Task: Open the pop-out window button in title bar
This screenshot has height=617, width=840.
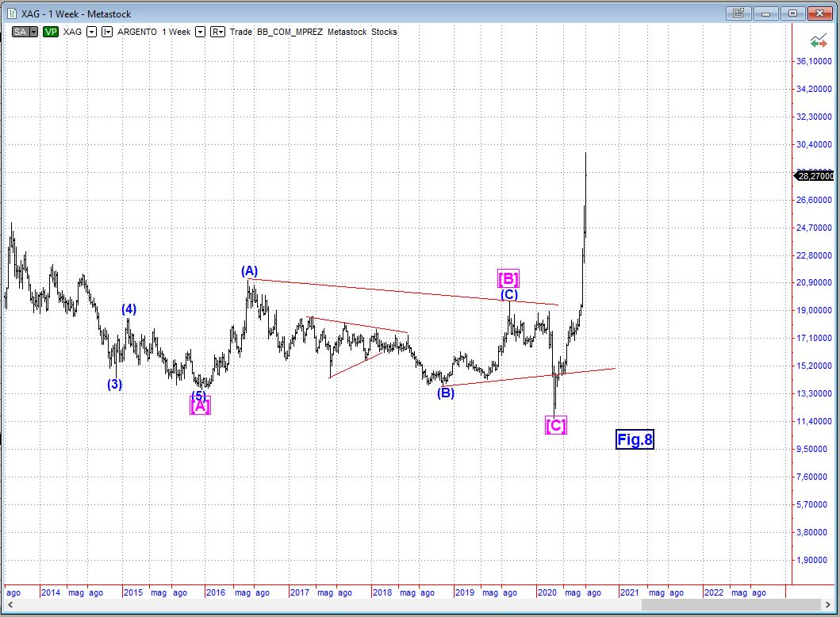Action: 738,13
